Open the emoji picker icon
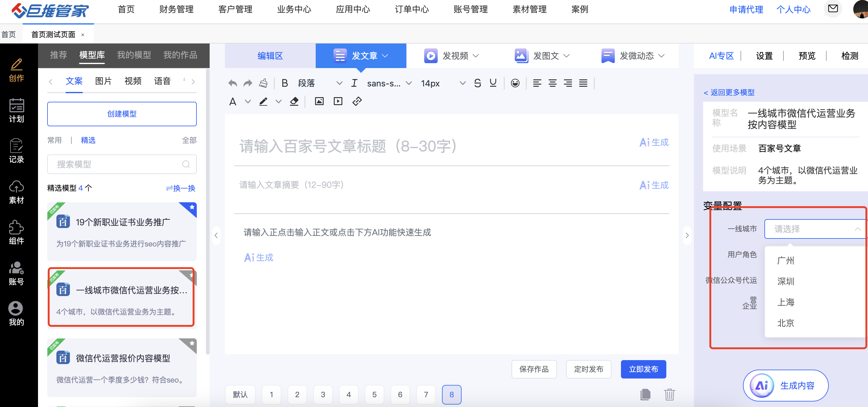 [515, 83]
